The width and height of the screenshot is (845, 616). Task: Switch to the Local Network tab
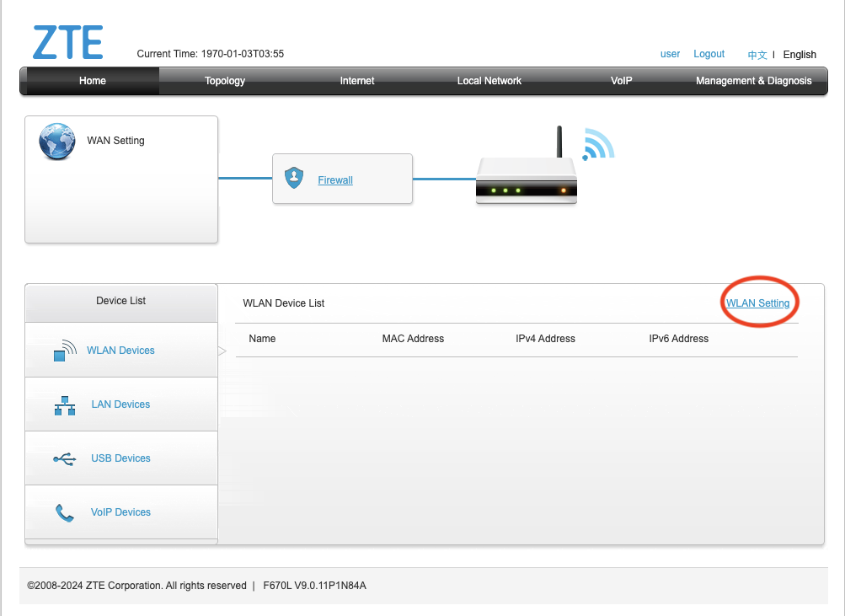(x=489, y=81)
